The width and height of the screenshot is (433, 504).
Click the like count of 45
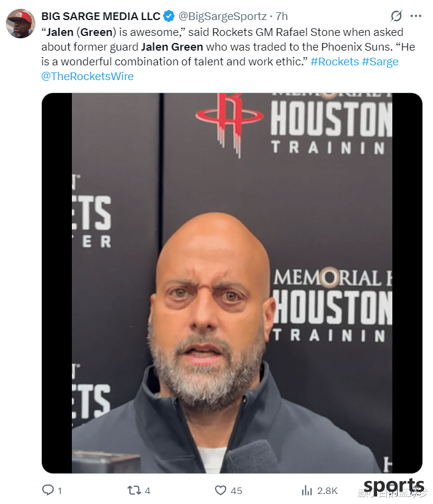click(x=236, y=491)
